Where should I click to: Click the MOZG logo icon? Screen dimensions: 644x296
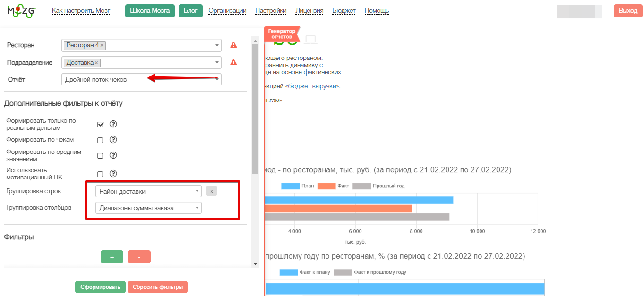pyautogui.click(x=21, y=11)
